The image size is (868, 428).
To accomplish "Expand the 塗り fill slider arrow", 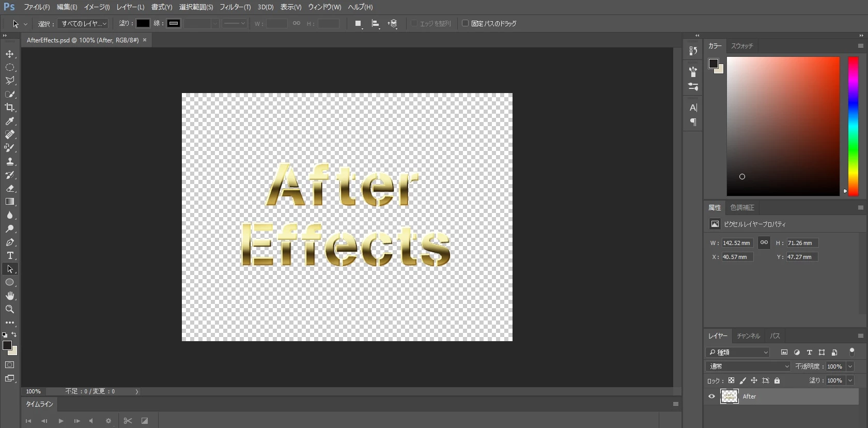I will pos(850,380).
